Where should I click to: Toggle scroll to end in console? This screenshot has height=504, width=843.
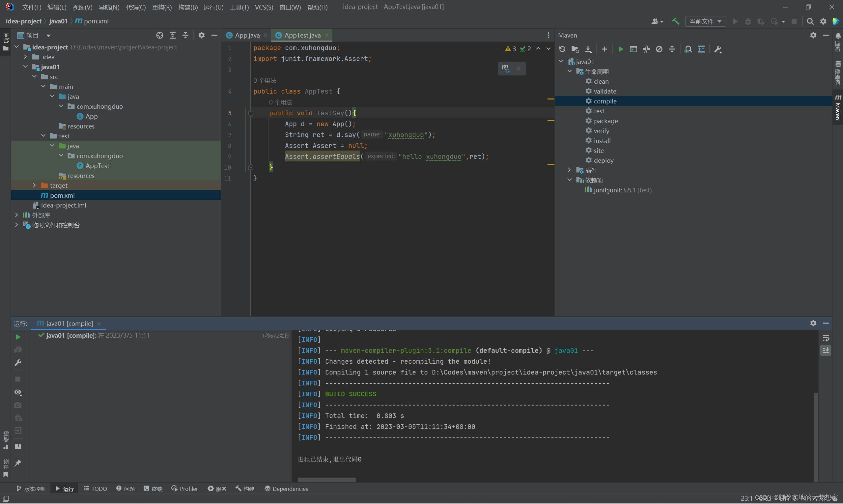click(x=826, y=350)
